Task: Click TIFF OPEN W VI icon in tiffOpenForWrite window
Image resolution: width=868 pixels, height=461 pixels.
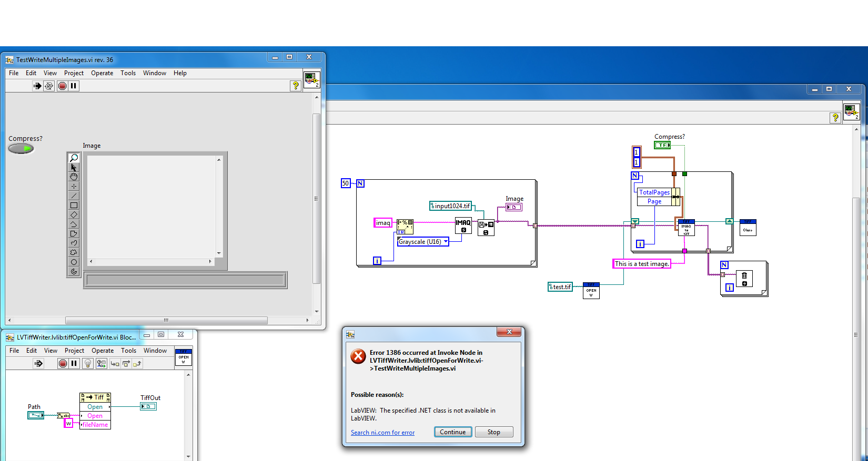Action: click(x=184, y=357)
